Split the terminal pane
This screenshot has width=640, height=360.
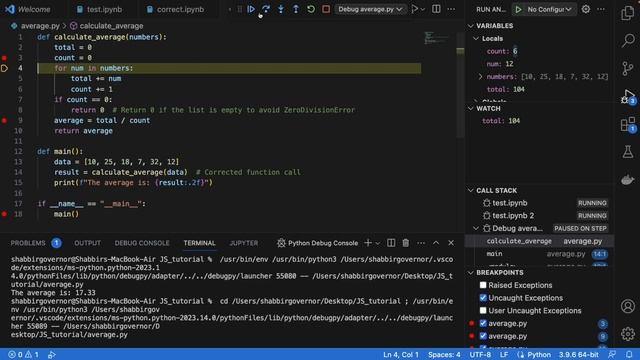[x=391, y=243]
